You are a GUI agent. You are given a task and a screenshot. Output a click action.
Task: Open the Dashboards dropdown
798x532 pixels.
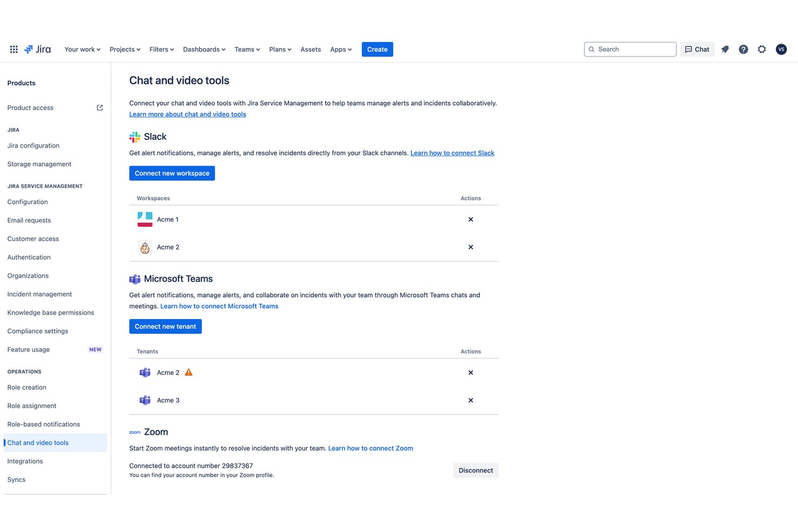coord(204,50)
